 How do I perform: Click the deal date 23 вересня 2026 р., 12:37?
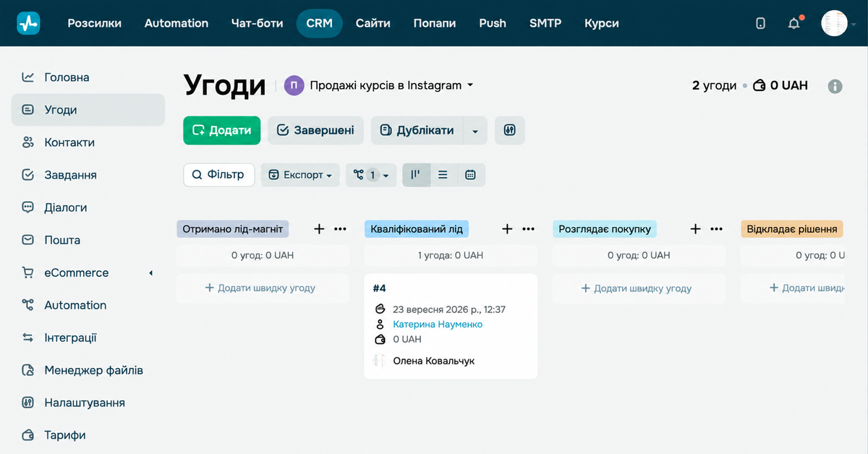pos(449,309)
